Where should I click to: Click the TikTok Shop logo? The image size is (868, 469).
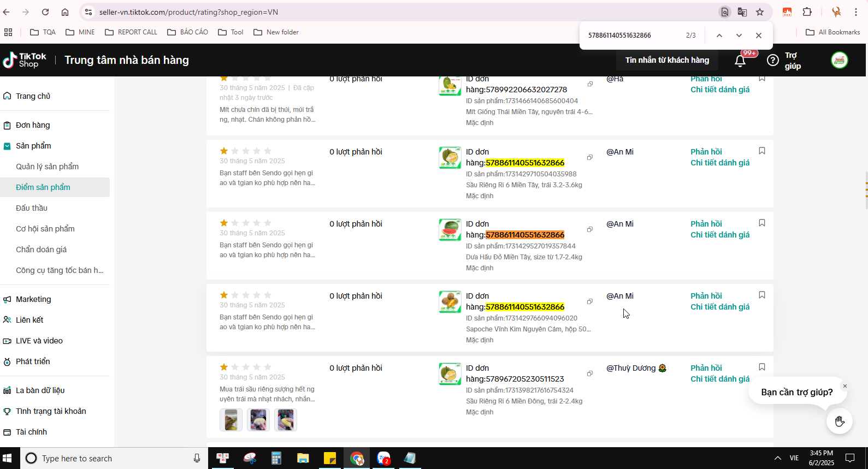pos(25,60)
